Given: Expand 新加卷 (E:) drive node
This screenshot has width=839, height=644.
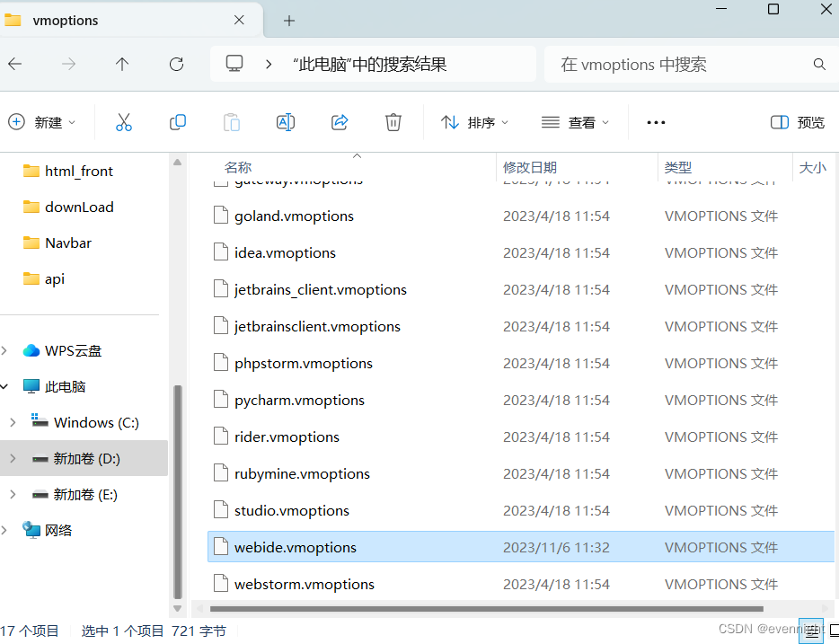Looking at the screenshot, I should (x=13, y=494).
